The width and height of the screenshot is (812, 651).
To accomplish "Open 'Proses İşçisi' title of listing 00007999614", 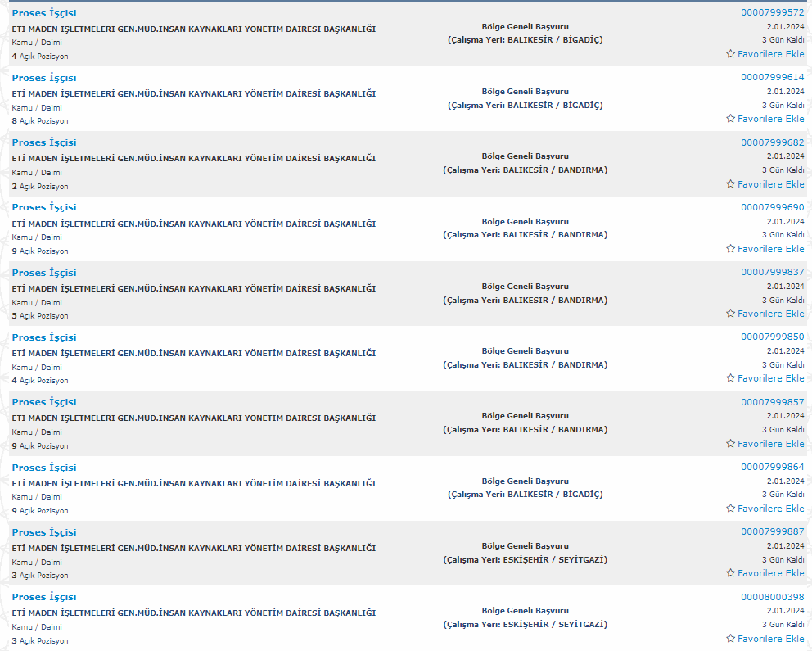I will pyautogui.click(x=44, y=78).
